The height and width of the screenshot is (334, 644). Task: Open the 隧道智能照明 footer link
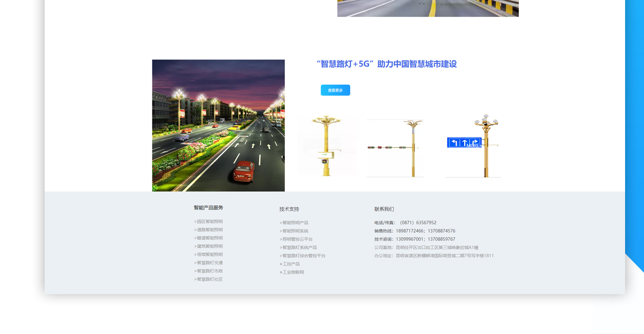point(208,238)
